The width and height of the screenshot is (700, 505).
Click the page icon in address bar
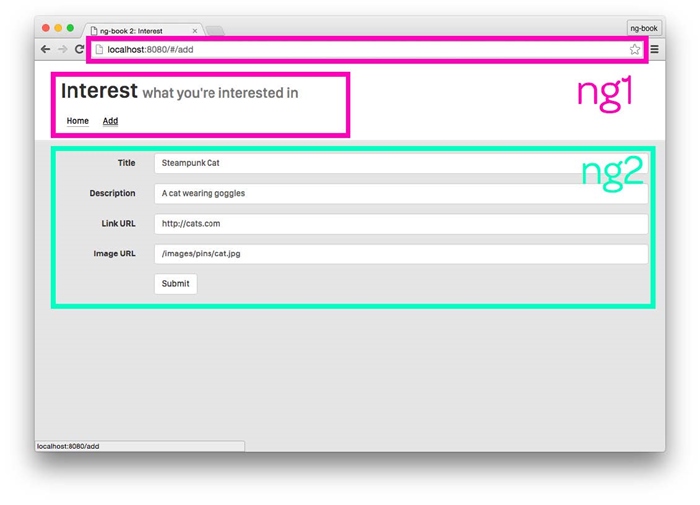(x=99, y=50)
